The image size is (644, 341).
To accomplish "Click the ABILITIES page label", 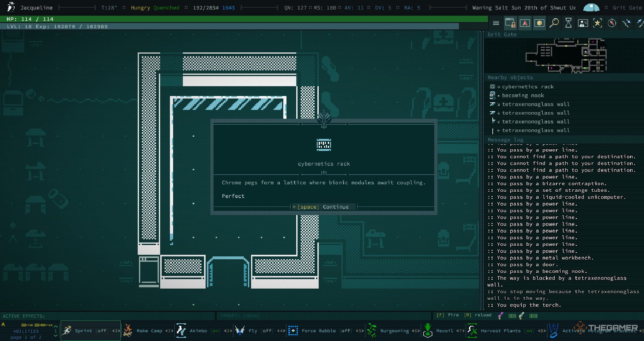I will coord(26,331).
